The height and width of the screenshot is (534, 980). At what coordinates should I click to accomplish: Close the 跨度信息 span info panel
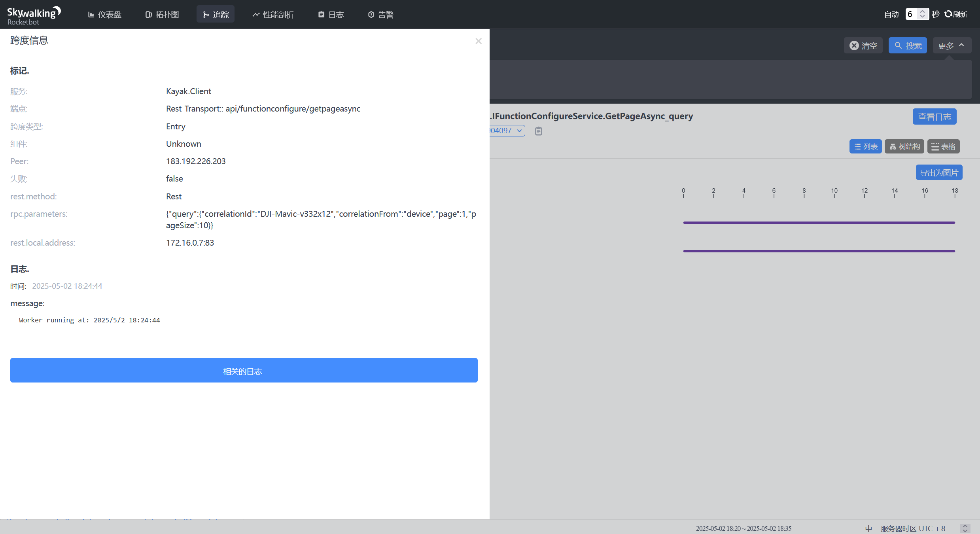(478, 41)
